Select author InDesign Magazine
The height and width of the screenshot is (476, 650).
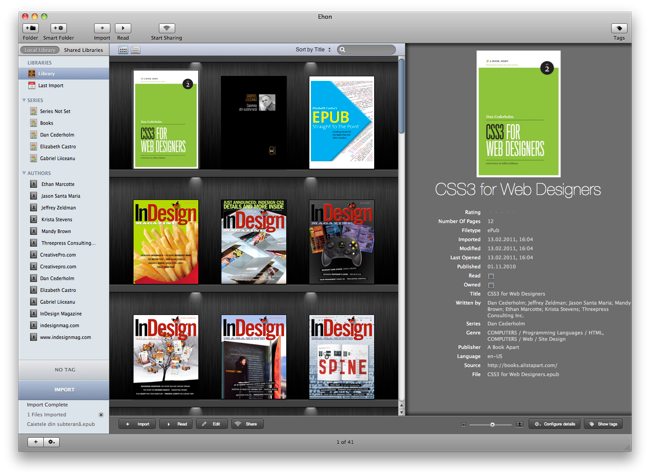(x=61, y=314)
